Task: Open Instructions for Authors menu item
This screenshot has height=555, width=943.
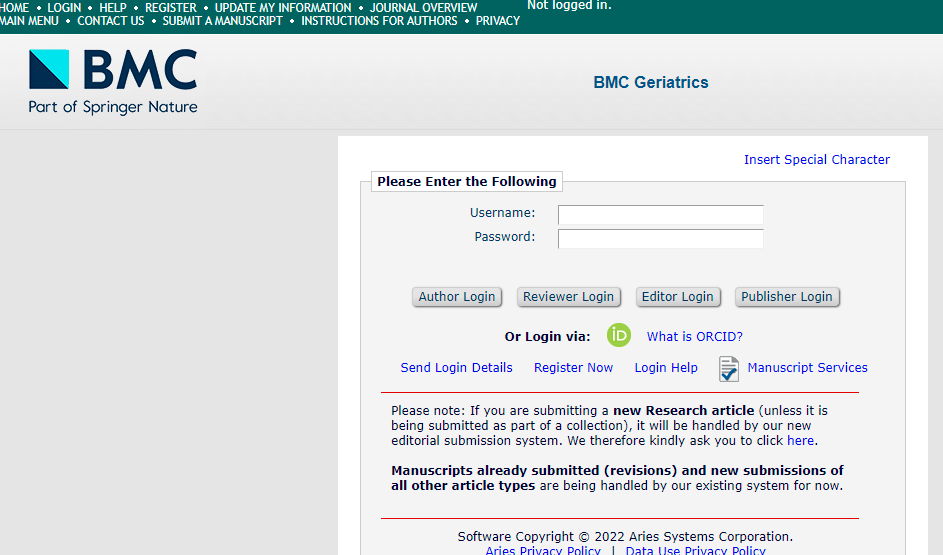Action: [379, 20]
